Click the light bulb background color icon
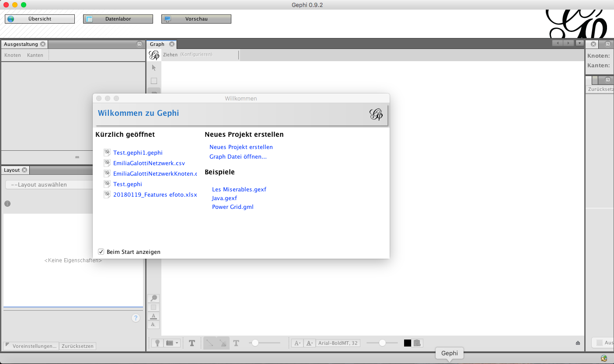The height and width of the screenshot is (364, 614). click(157, 343)
